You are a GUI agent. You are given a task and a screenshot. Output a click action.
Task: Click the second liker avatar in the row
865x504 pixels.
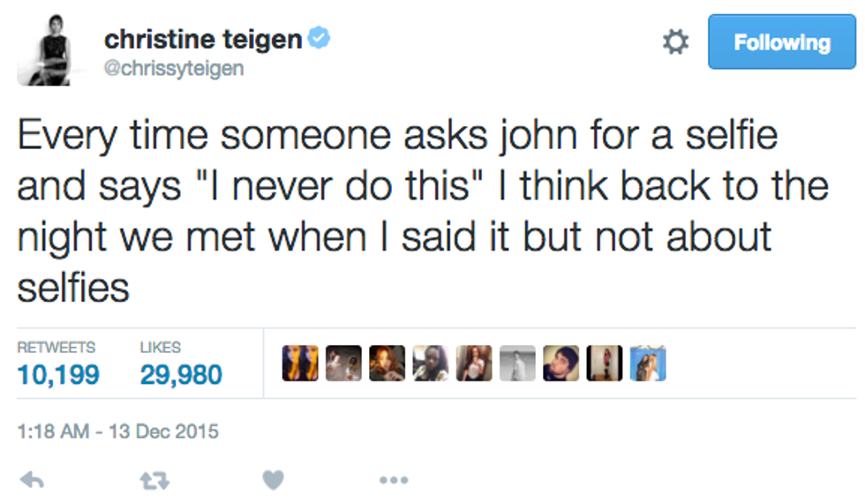click(x=343, y=364)
